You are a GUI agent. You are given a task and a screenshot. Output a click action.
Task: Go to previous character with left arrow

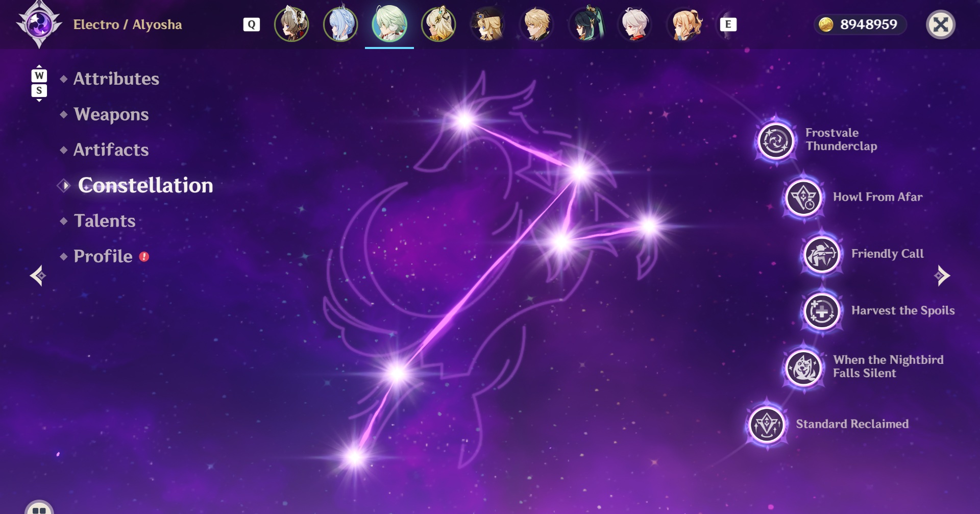tap(38, 276)
